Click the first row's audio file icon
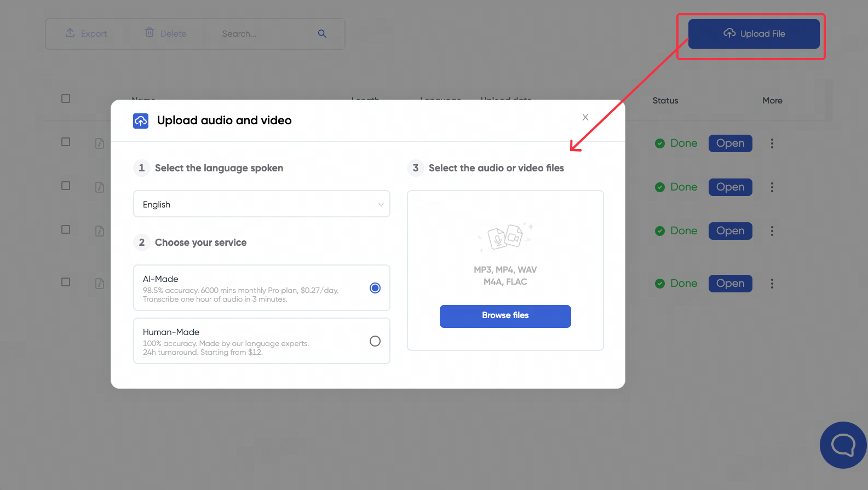 [100, 143]
